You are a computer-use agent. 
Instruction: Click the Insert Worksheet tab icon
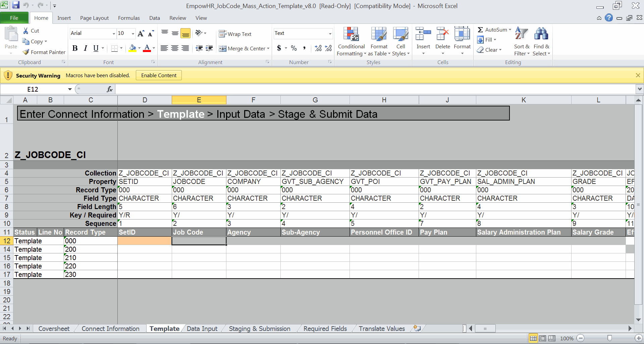[x=417, y=328]
